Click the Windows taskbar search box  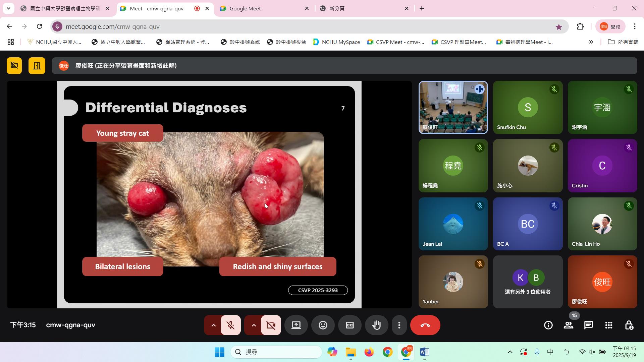pyautogui.click(x=276, y=352)
